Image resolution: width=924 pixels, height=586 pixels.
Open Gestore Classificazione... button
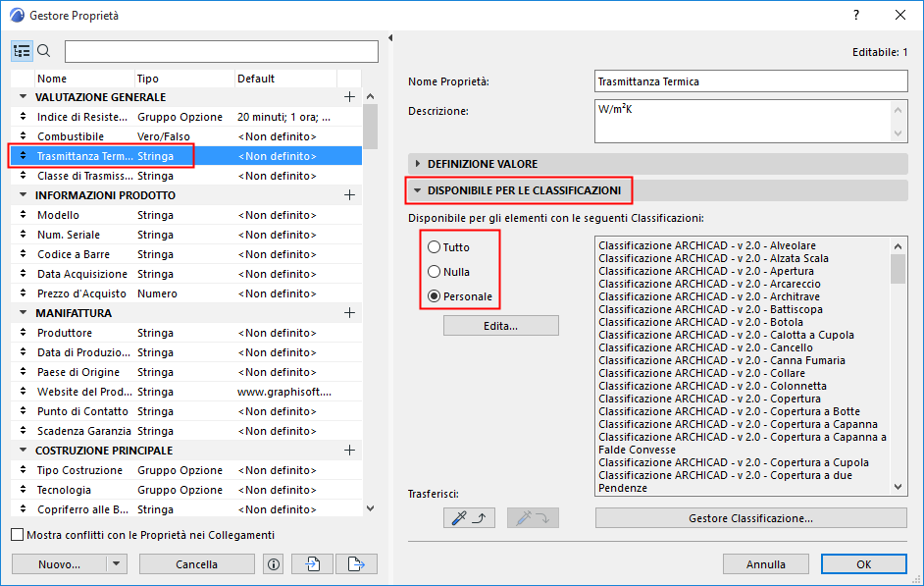(x=750, y=518)
